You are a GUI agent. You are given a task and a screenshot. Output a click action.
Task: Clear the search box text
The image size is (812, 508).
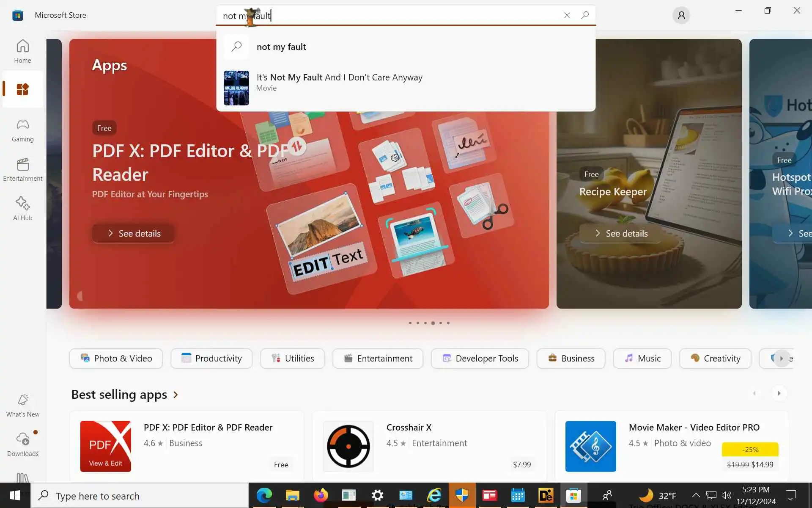[x=567, y=16]
